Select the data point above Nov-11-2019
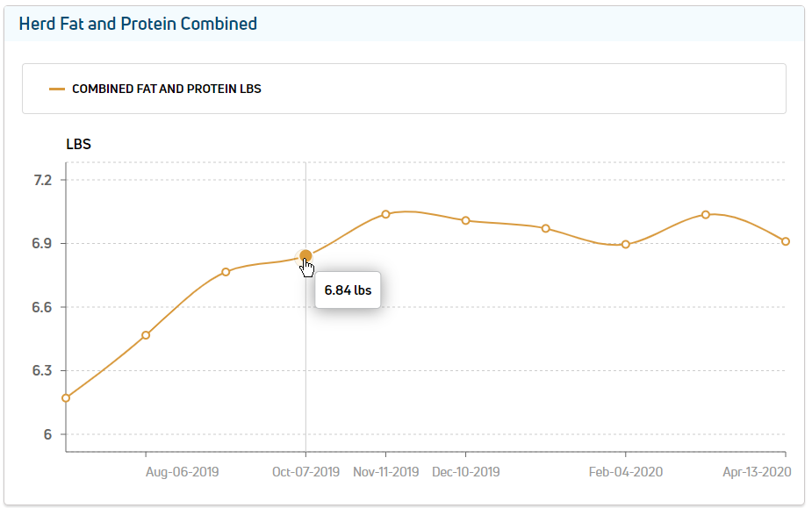Image resolution: width=812 pixels, height=508 pixels. point(385,214)
